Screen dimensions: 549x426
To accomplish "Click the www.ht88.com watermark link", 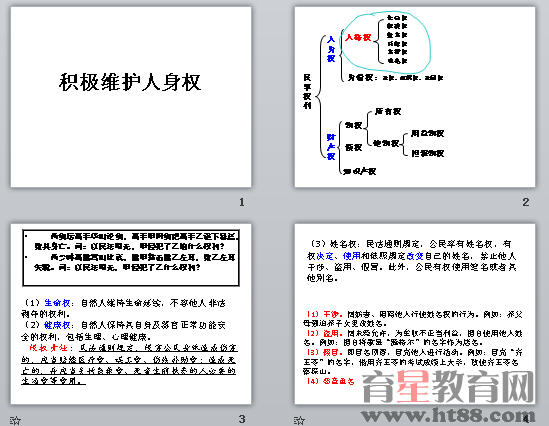I will click(448, 415).
